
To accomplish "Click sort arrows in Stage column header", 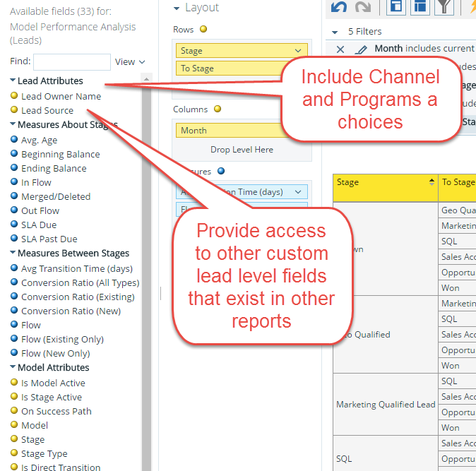I will (432, 182).
